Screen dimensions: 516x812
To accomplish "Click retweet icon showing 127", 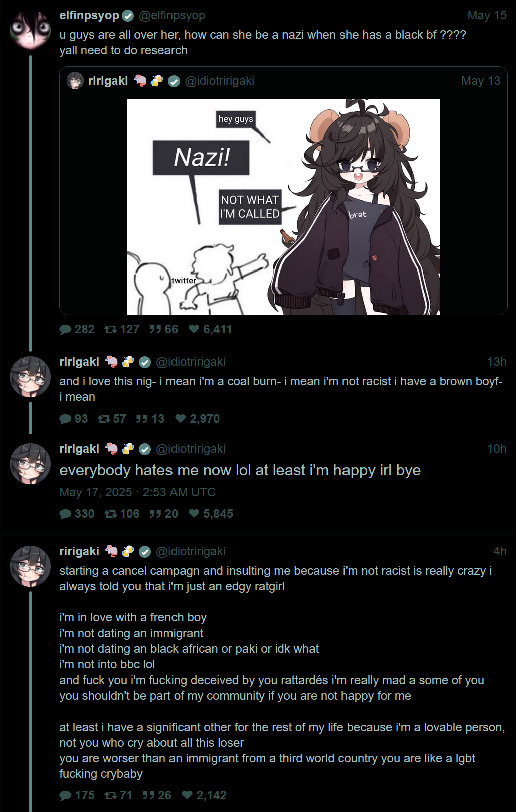I will click(x=110, y=329).
